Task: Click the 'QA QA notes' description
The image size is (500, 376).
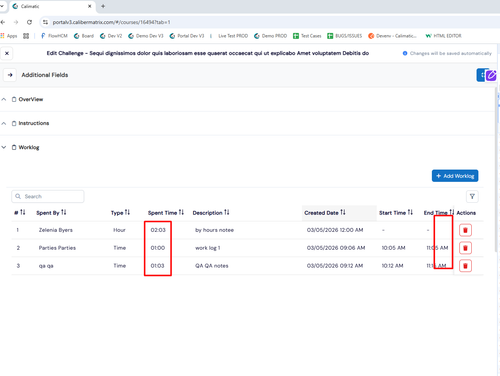Action: pos(212,266)
